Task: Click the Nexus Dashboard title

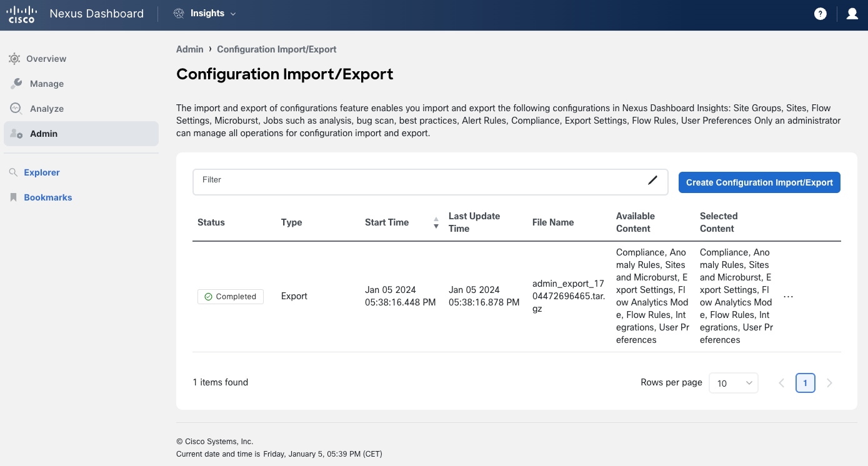Action: 96,14
